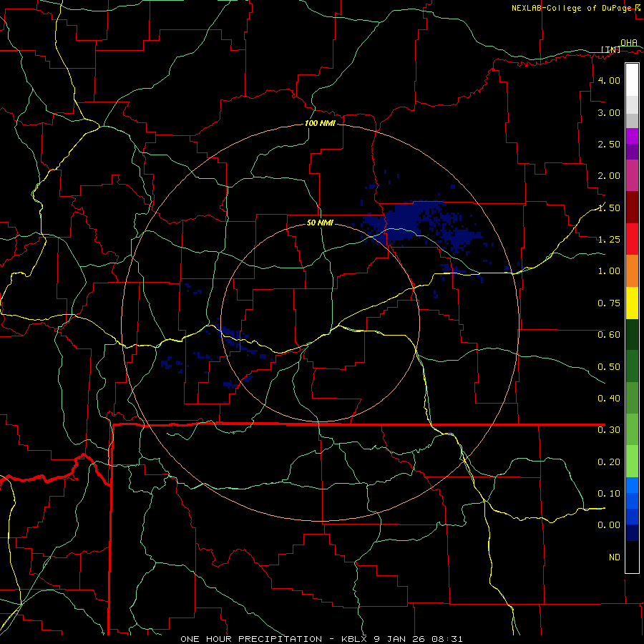Select the dark red legend color at 1.50
644x644 pixels.
[632, 208]
